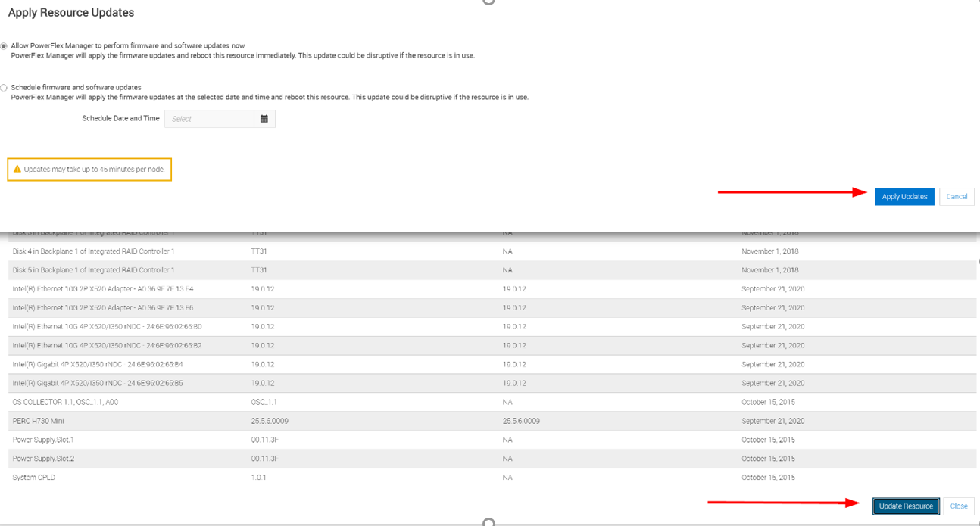Select 'Allow PowerFlex Manager to perform updates now'
Viewport: 980px width, 526px height.
click(3, 45)
